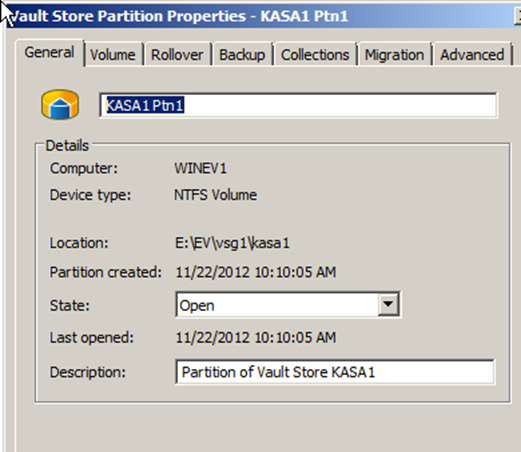Click the Location path E:\EV\vsg1\kasa1
Screen dimensions: 521x452
(232, 243)
